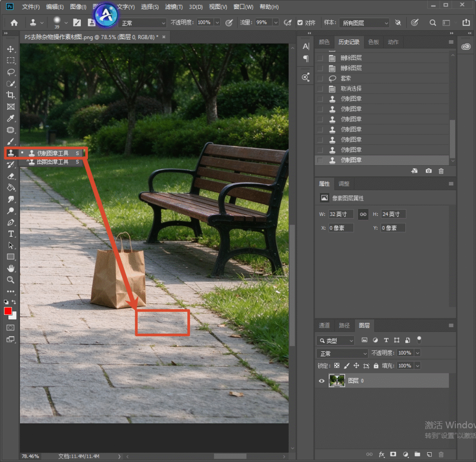Screen dimensions: 476x462
Task: Expand the 流量 flow dropdown
Action: click(276, 22)
